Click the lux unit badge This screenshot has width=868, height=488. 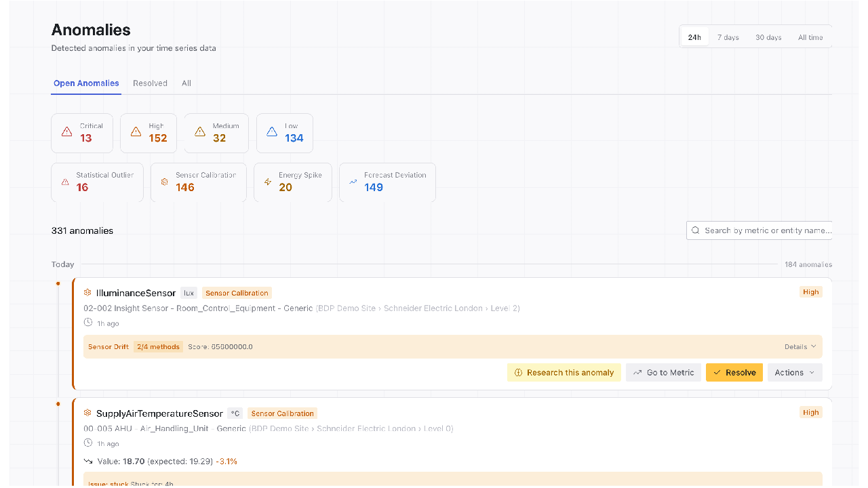point(189,293)
